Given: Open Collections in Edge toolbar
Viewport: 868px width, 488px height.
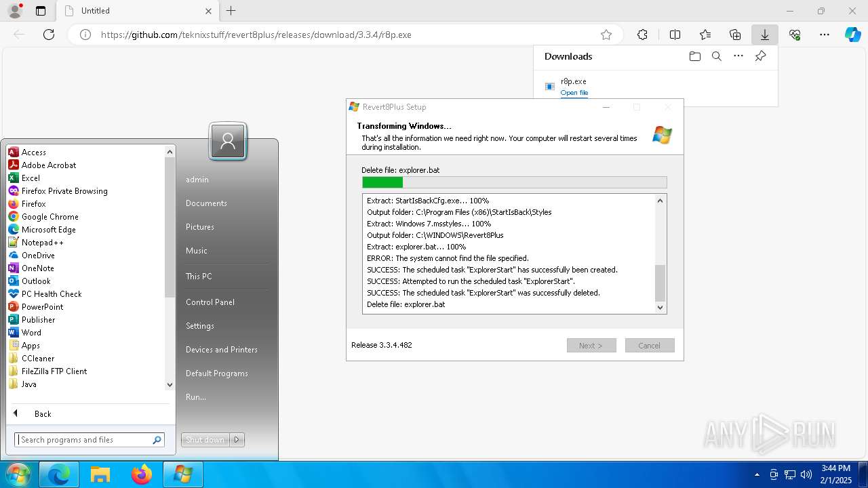Looking at the screenshot, I should [x=735, y=35].
